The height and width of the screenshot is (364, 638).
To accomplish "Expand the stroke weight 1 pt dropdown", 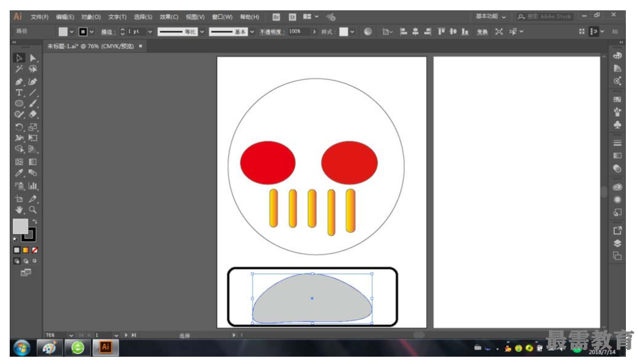I will (150, 32).
